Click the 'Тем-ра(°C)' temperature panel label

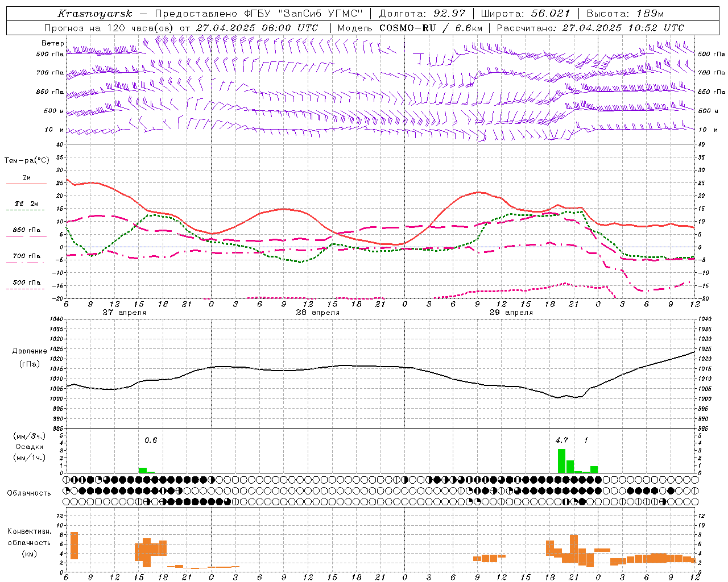27,161
